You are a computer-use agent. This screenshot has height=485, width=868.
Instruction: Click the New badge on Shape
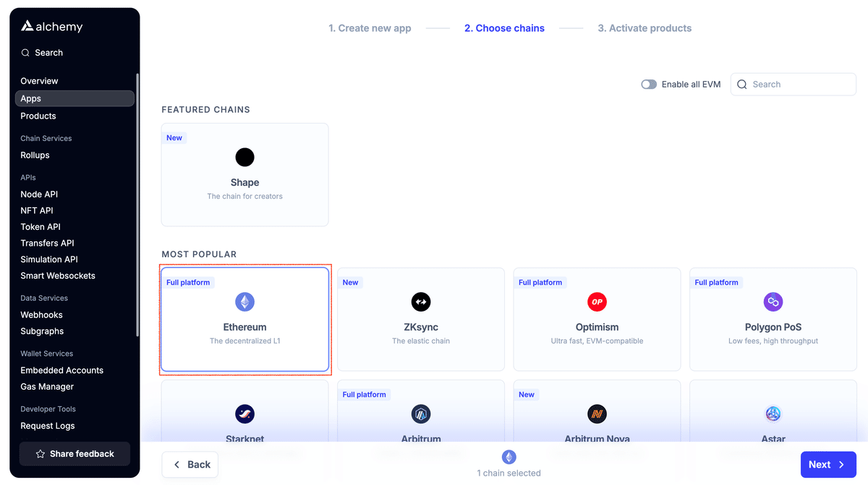pyautogui.click(x=174, y=137)
